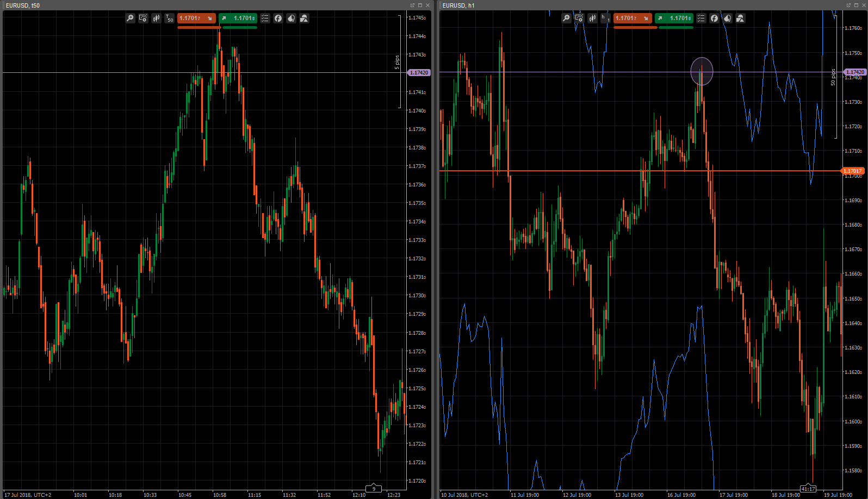Viewport: 868px width, 499px height.
Task: Click the 1.17420 price label in h1 chart
Action: coord(855,72)
